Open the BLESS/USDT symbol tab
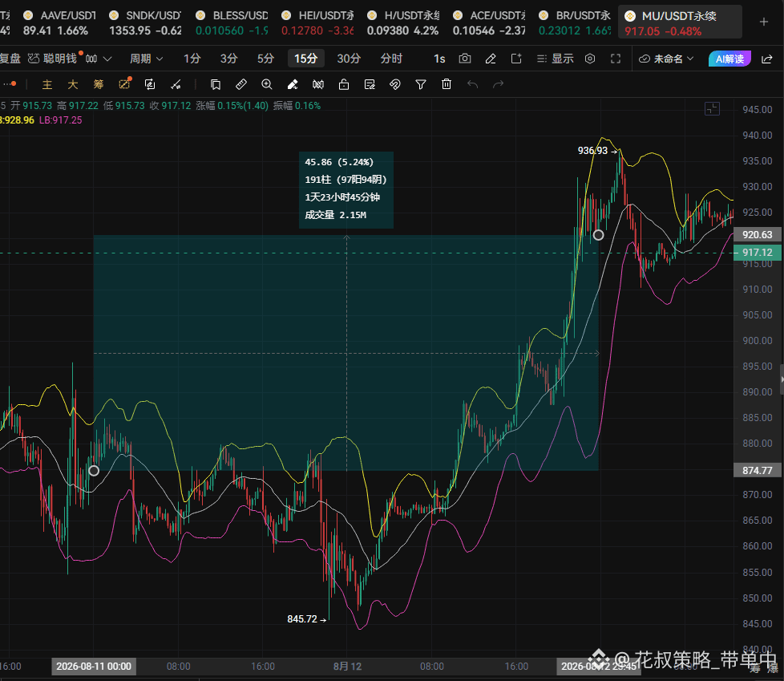784x681 pixels. coord(232,22)
